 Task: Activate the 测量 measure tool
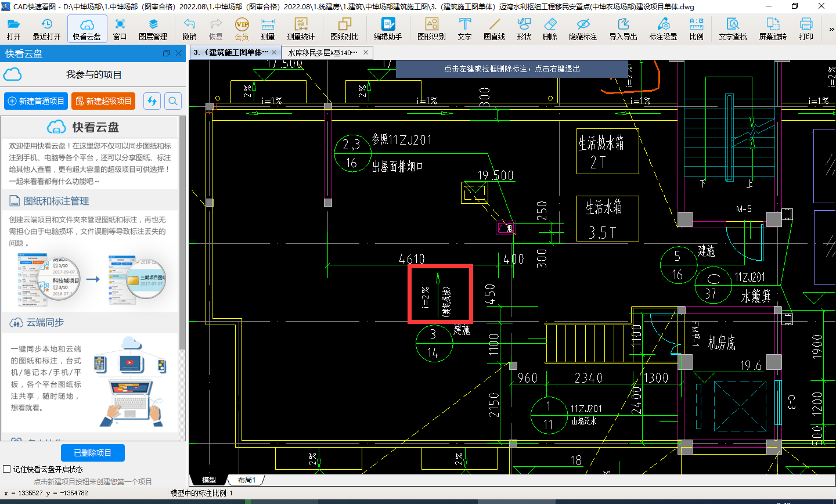pos(268,29)
